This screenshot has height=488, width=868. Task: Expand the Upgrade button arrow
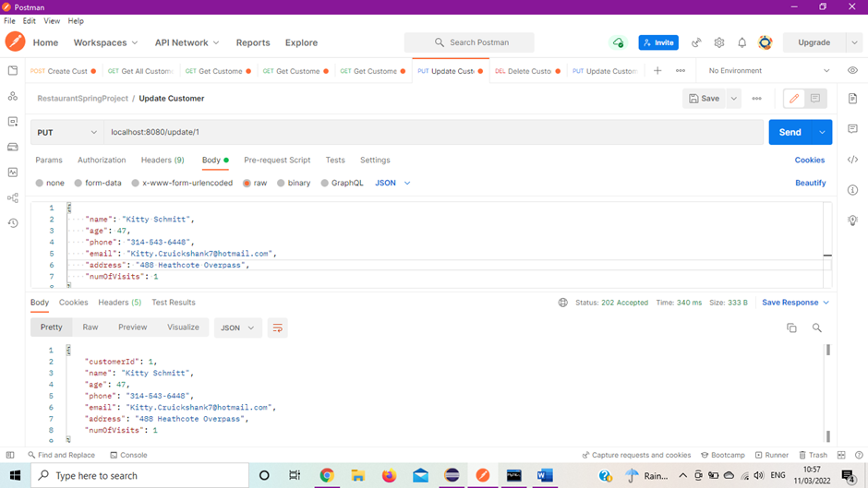(x=854, y=42)
